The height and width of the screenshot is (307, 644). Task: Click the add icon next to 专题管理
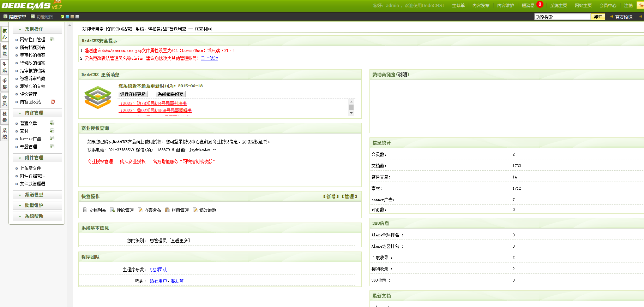tap(52, 146)
